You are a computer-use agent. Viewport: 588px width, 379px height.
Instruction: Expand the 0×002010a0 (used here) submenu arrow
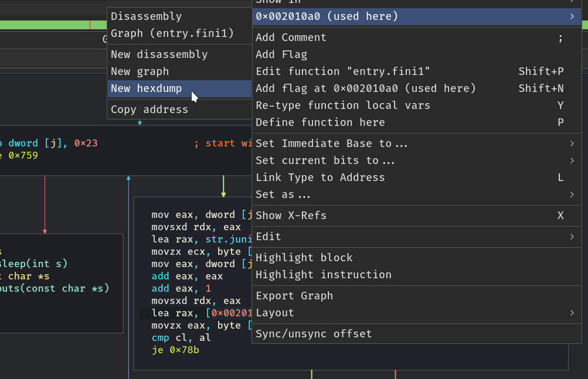pos(572,16)
